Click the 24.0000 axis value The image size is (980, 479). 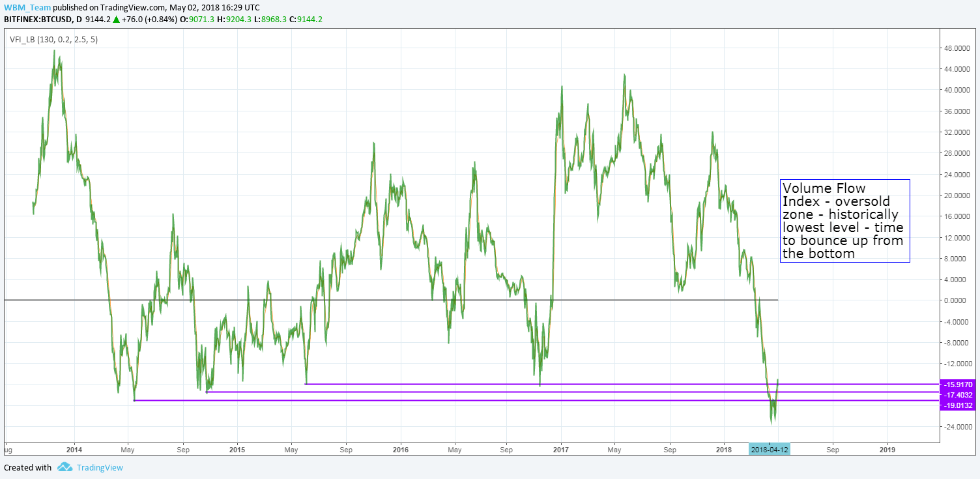(x=958, y=175)
